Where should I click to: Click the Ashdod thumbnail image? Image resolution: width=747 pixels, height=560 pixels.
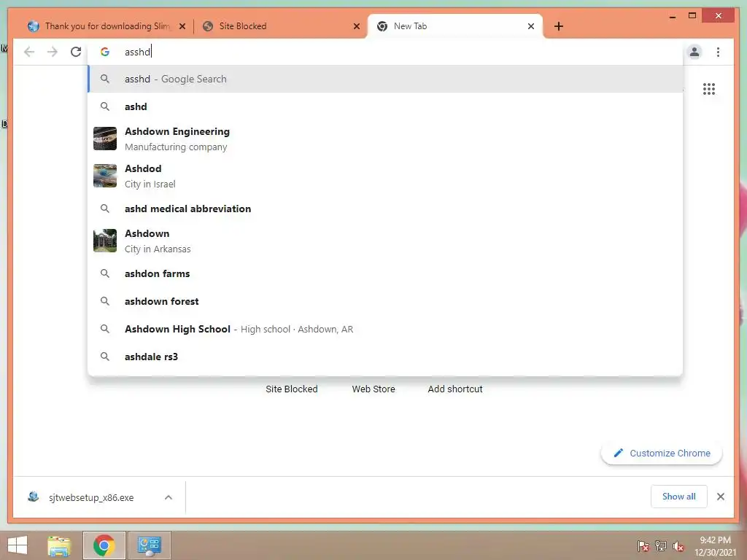pos(105,176)
